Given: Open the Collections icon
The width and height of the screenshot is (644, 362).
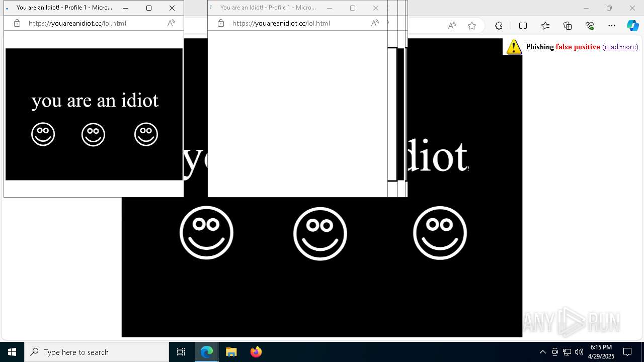Looking at the screenshot, I should tap(568, 26).
